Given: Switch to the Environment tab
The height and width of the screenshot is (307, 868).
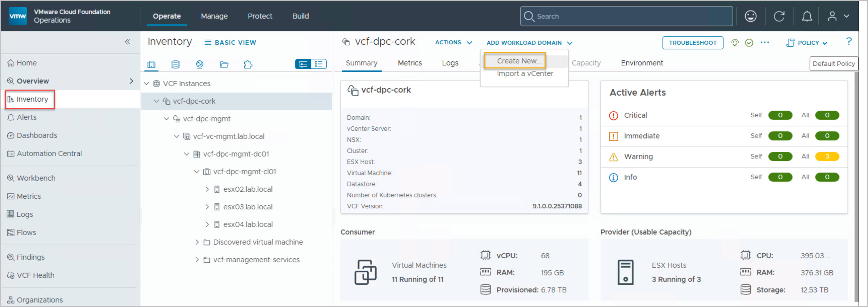Looking at the screenshot, I should (642, 63).
